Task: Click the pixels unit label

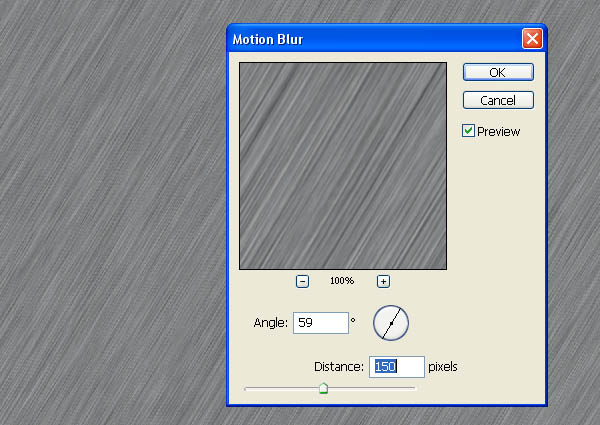Action: pos(443,367)
